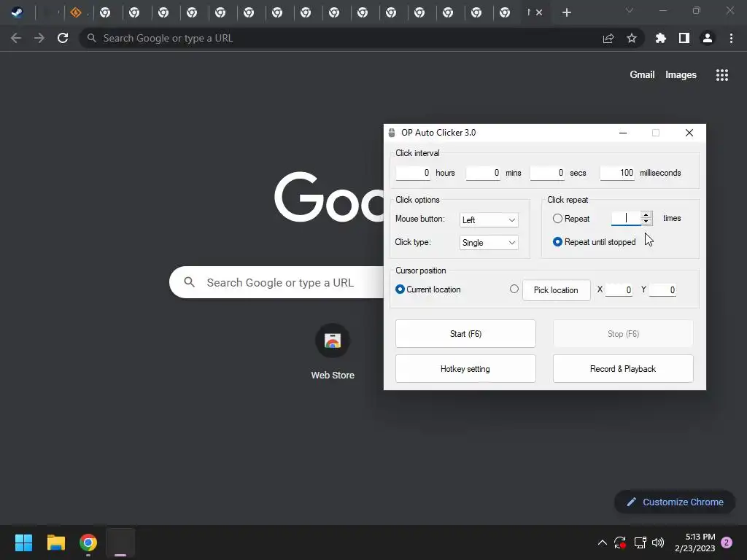Share this page icon in address bar
The height and width of the screenshot is (560, 747).
click(608, 38)
